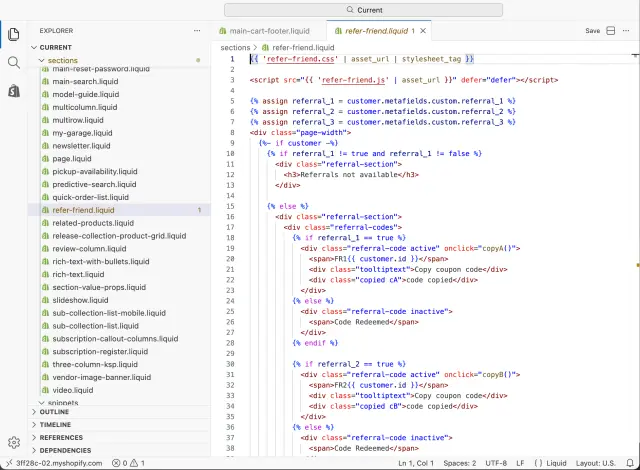Open the Search magnifier in activity bar
Image resolution: width=640 pixels, height=470 pixels.
[13, 62]
